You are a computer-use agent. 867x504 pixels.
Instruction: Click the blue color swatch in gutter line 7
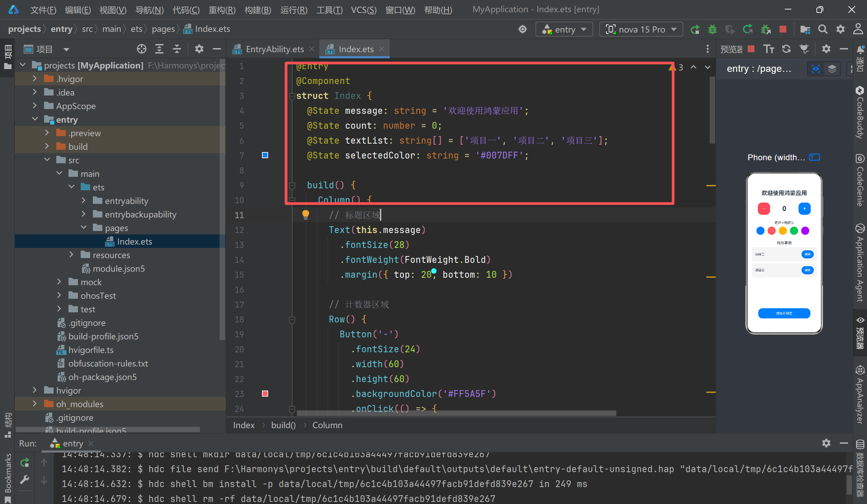[265, 155]
